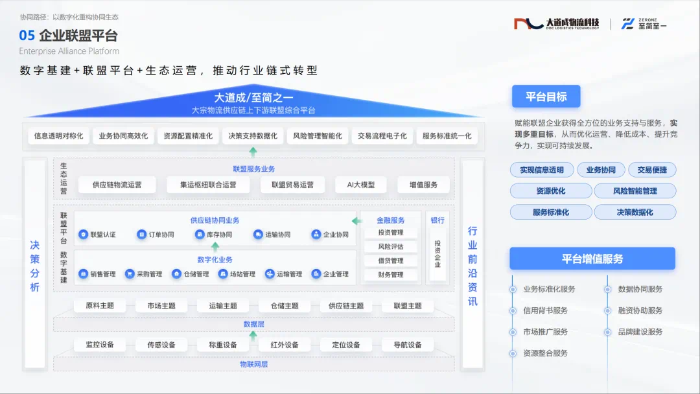Click the vertical 投资企业 box under 银行
This screenshot has width=700, height=394.
click(x=438, y=253)
